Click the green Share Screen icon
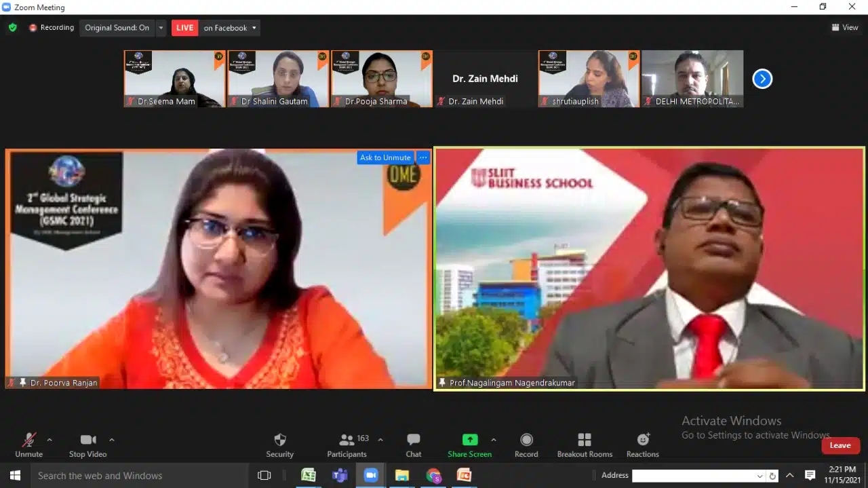Image resolution: width=868 pixels, height=488 pixels. click(x=469, y=440)
